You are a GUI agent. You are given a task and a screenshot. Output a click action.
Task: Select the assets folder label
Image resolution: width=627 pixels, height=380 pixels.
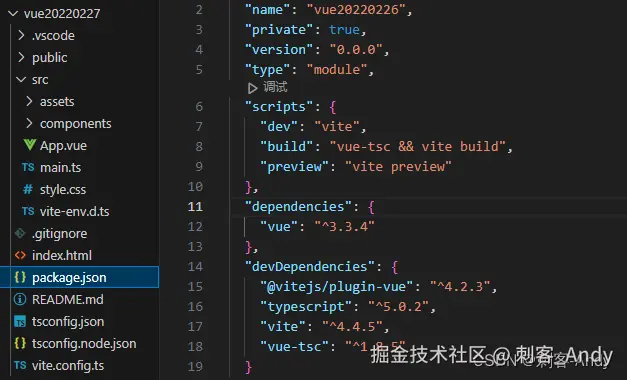click(57, 102)
